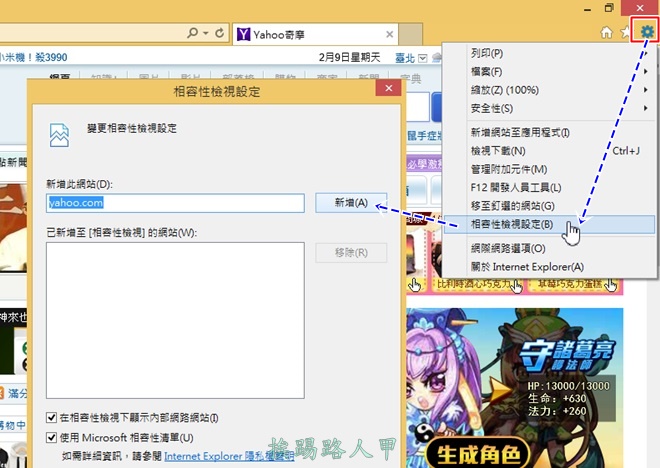Click the 新增(A) add button

(x=350, y=203)
